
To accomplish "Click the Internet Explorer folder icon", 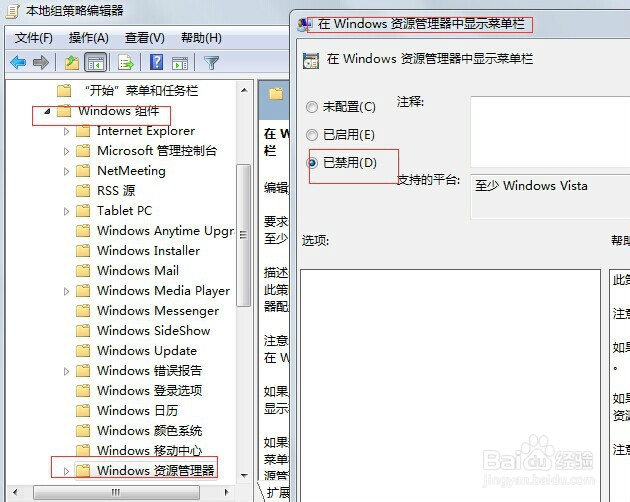I will point(83,131).
